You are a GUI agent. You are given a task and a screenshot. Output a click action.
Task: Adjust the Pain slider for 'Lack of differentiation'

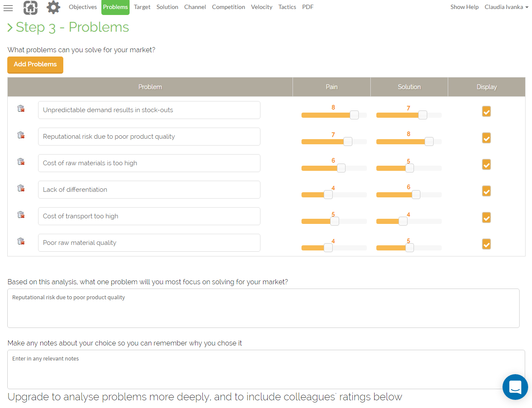pos(328,194)
